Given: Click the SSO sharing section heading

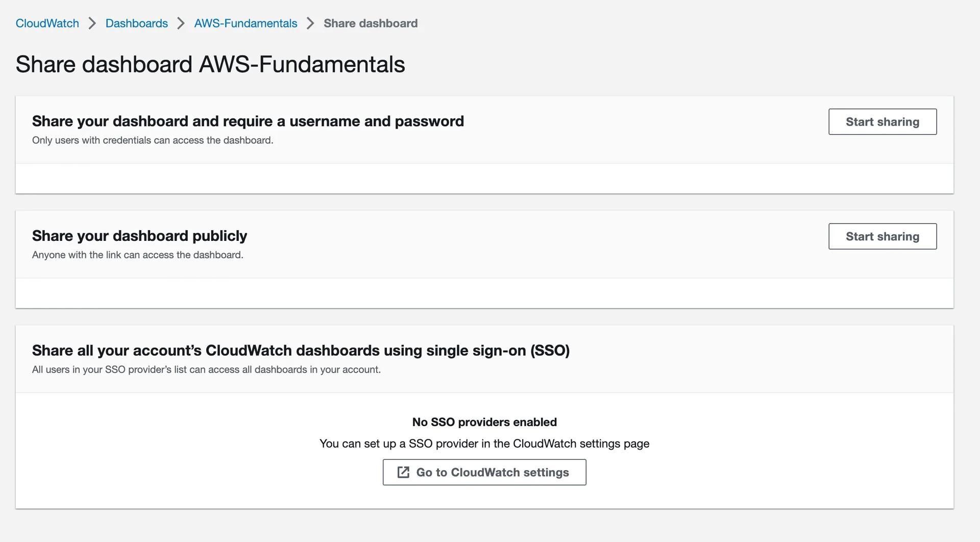Looking at the screenshot, I should [x=301, y=350].
